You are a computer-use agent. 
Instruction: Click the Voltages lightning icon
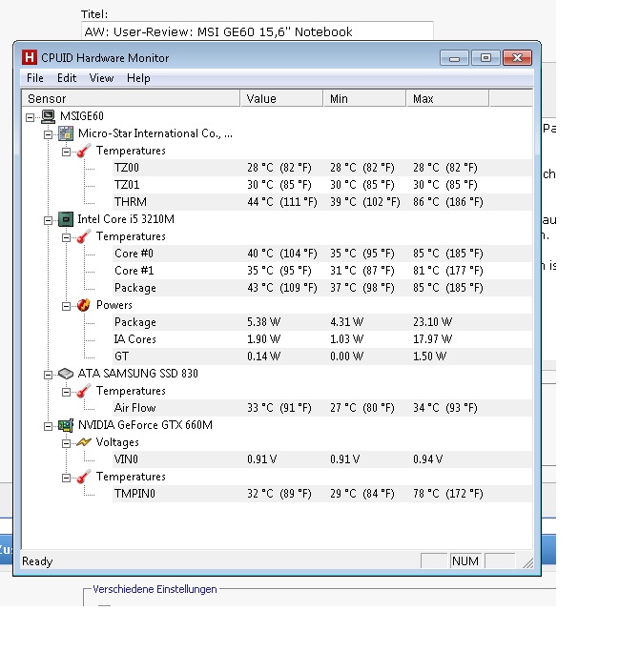tap(83, 442)
